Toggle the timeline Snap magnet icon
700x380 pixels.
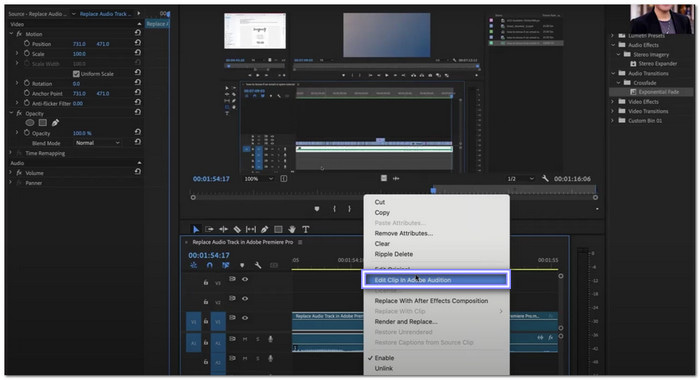point(209,265)
